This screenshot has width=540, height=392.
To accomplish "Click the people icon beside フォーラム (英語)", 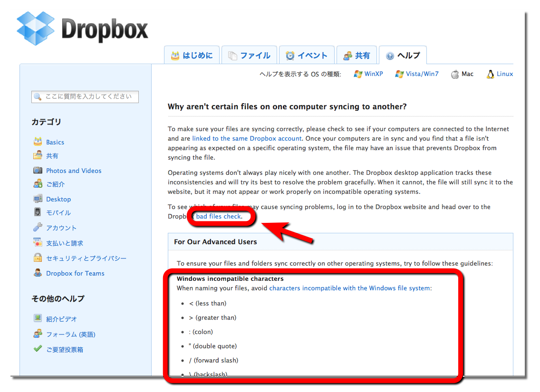I will tap(38, 334).
